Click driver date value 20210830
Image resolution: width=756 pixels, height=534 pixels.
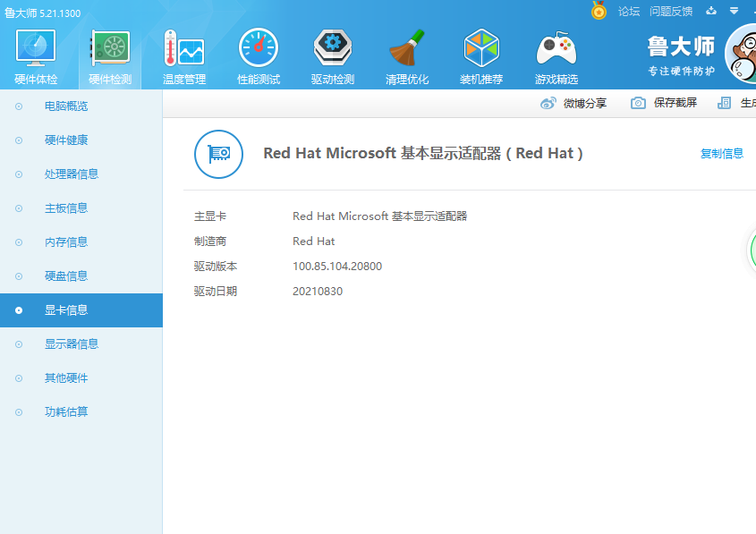click(318, 291)
